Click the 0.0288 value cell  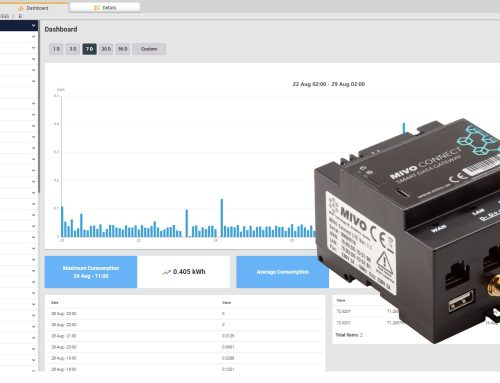point(228,358)
